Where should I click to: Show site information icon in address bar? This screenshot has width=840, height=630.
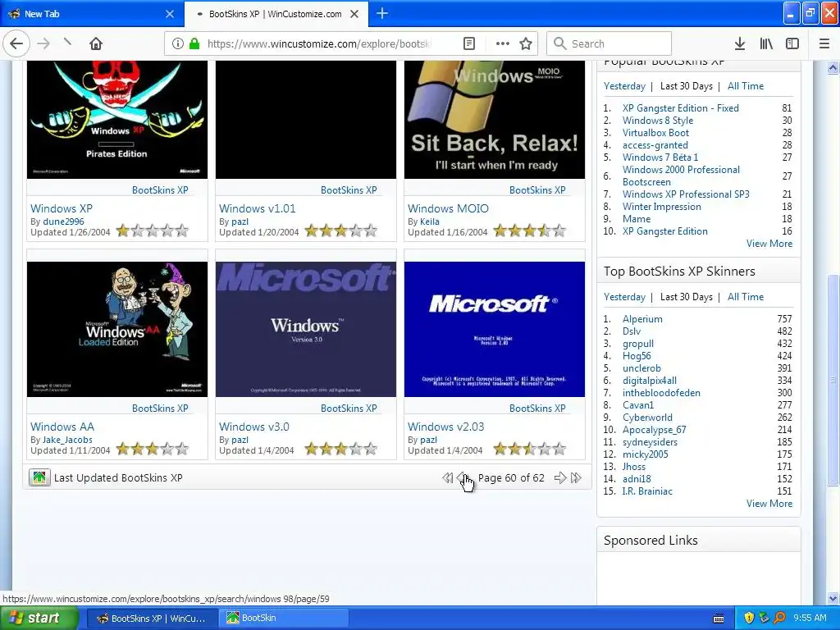[x=178, y=43]
